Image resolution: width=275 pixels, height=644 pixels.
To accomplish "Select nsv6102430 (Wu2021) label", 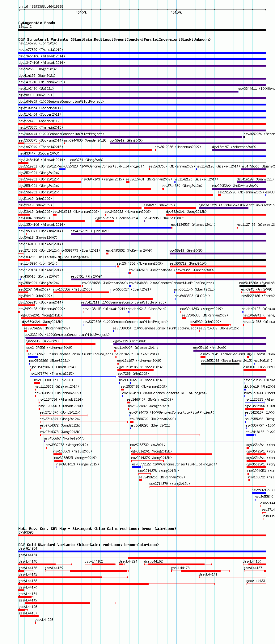I will [36, 89].
